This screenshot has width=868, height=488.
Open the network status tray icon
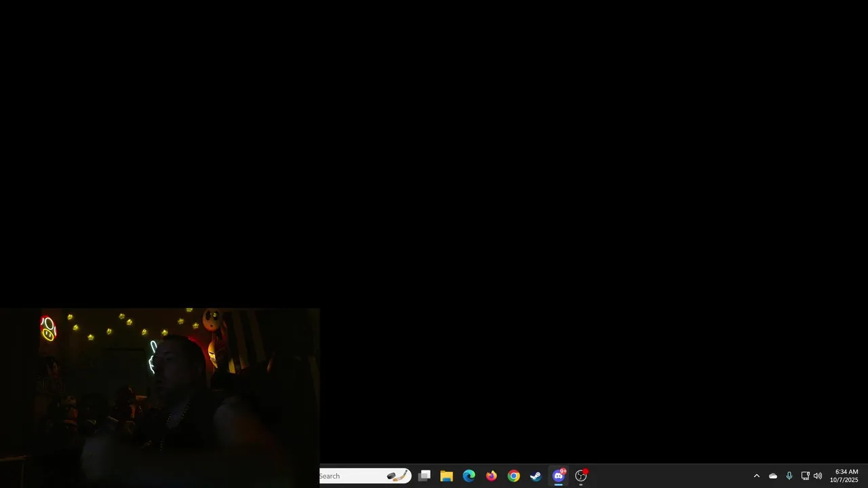pos(805,476)
